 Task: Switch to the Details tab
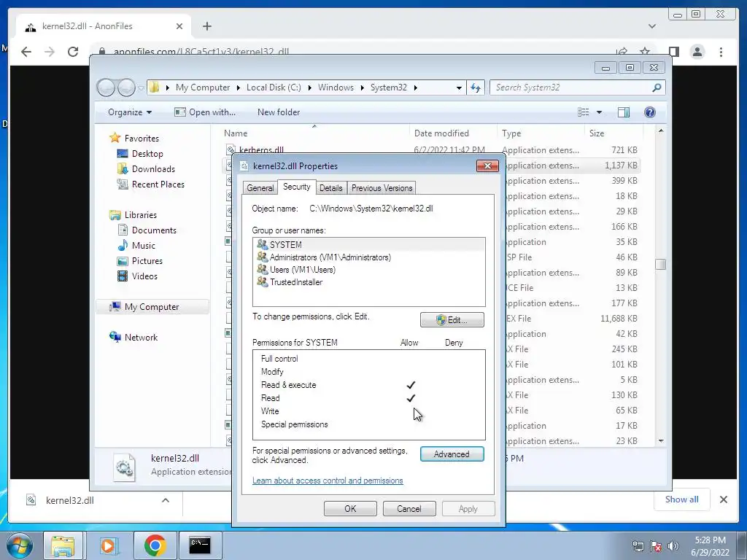330,188
